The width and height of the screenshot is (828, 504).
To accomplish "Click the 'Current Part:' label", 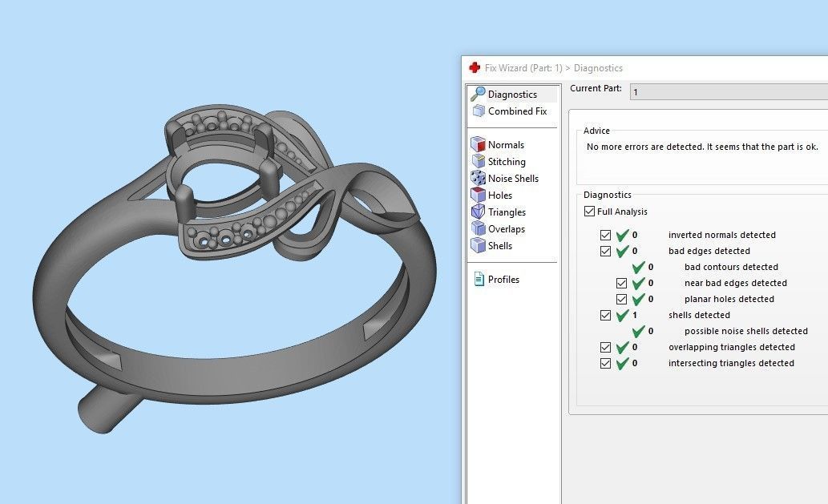I will tap(596, 88).
